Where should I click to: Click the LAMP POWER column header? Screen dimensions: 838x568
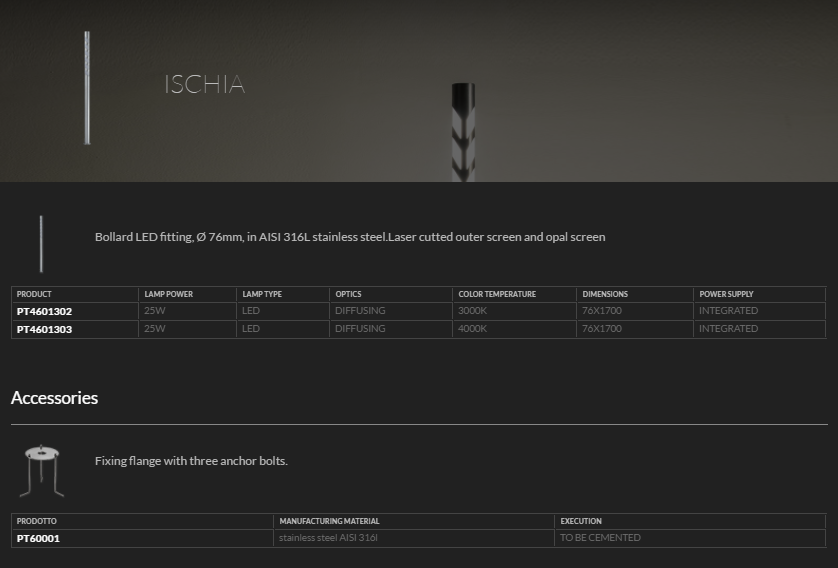coord(168,294)
